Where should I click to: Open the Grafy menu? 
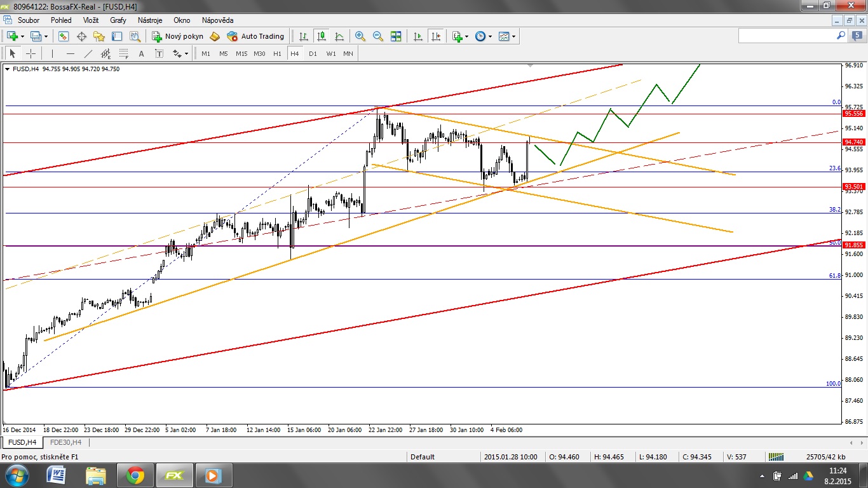[x=118, y=20]
